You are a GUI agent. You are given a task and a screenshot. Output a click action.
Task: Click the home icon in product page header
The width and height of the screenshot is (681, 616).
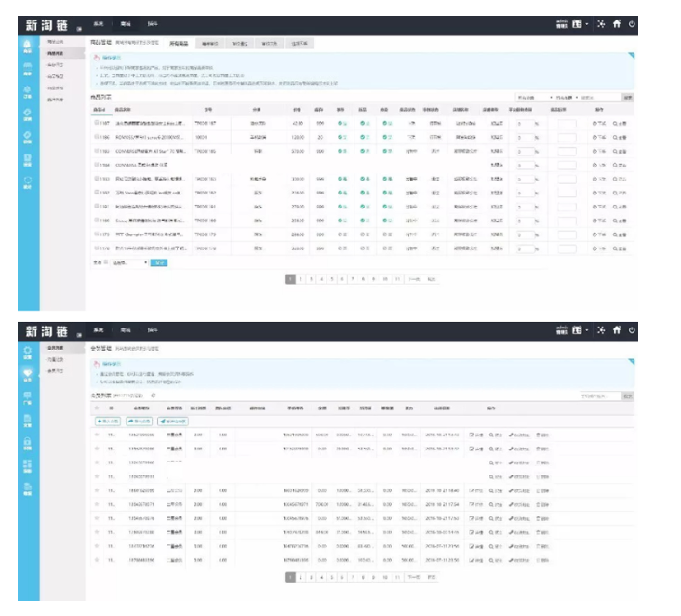(616, 23)
